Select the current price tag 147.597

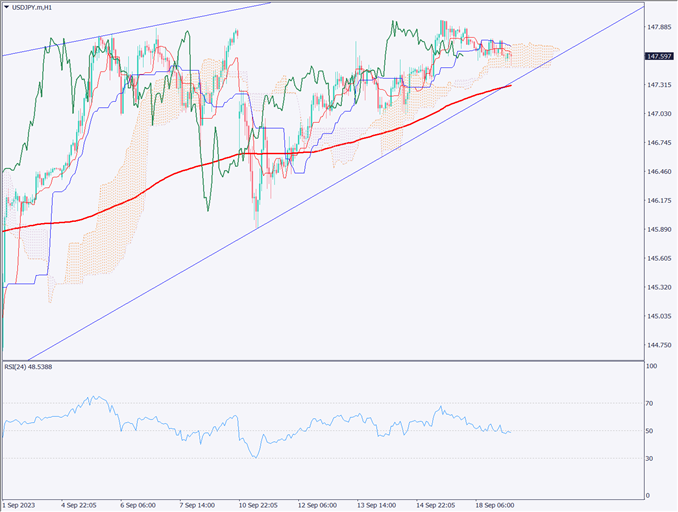click(x=658, y=56)
